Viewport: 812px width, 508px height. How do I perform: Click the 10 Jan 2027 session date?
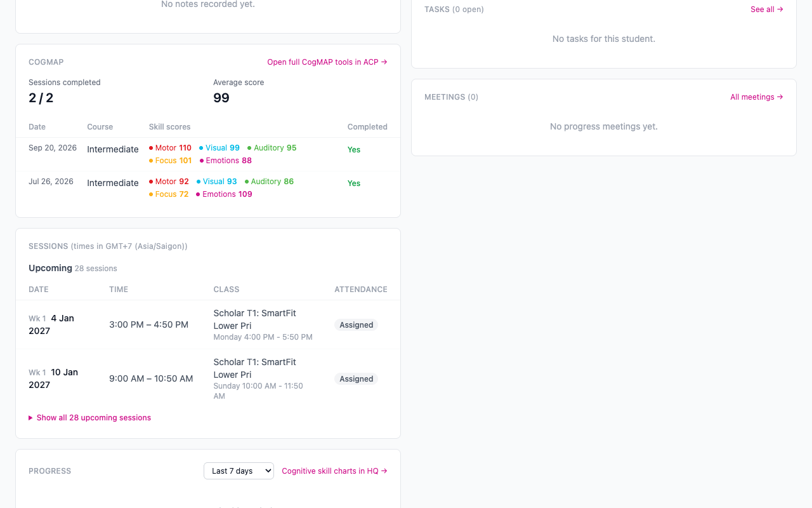coord(53,378)
